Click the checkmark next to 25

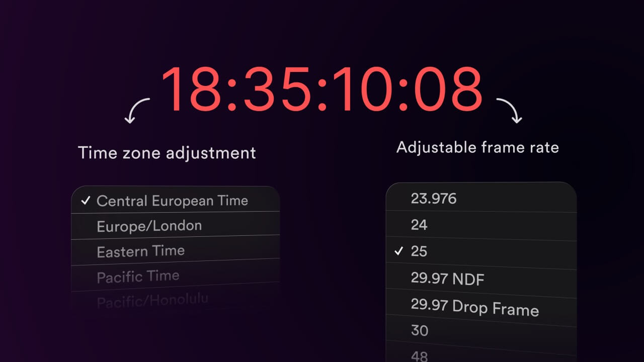point(398,250)
